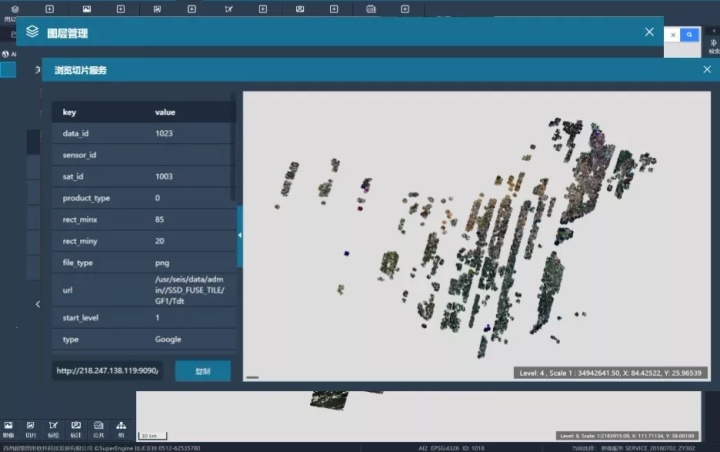
Task: Select the value Google
Action: pos(168,339)
